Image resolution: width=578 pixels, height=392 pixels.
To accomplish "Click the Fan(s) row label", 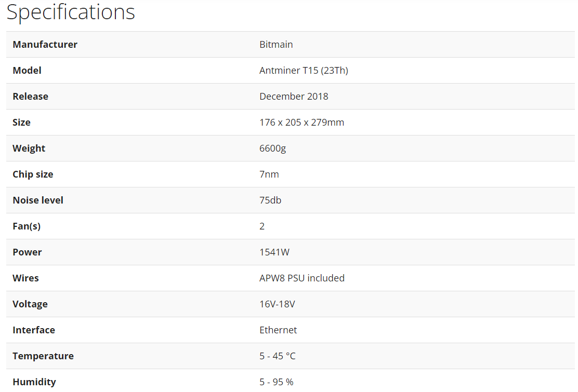I will (x=27, y=226).
